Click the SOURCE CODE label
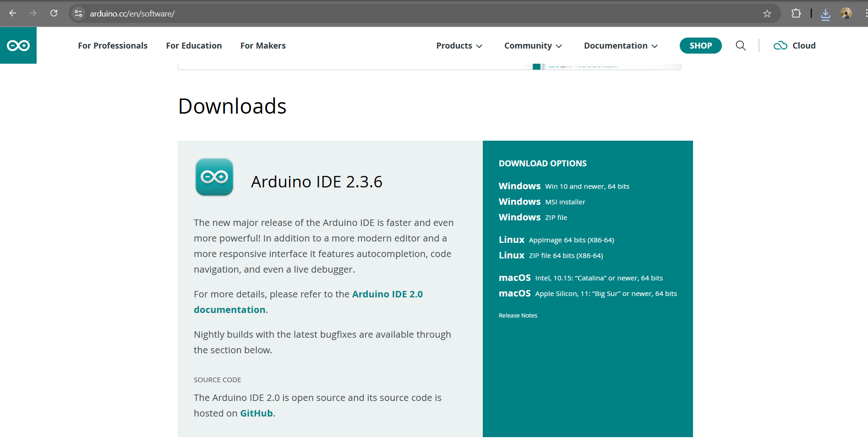Viewport: 868px width, 444px height. pyautogui.click(x=217, y=380)
